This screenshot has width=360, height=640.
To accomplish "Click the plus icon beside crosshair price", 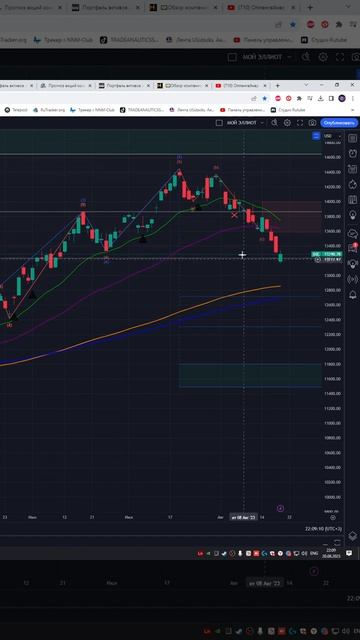I will point(318,259).
